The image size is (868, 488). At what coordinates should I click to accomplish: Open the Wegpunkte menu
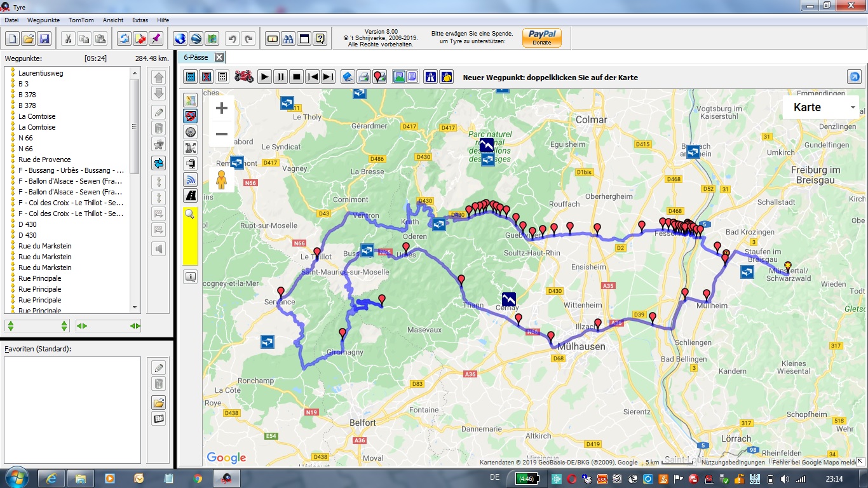pyautogui.click(x=43, y=20)
